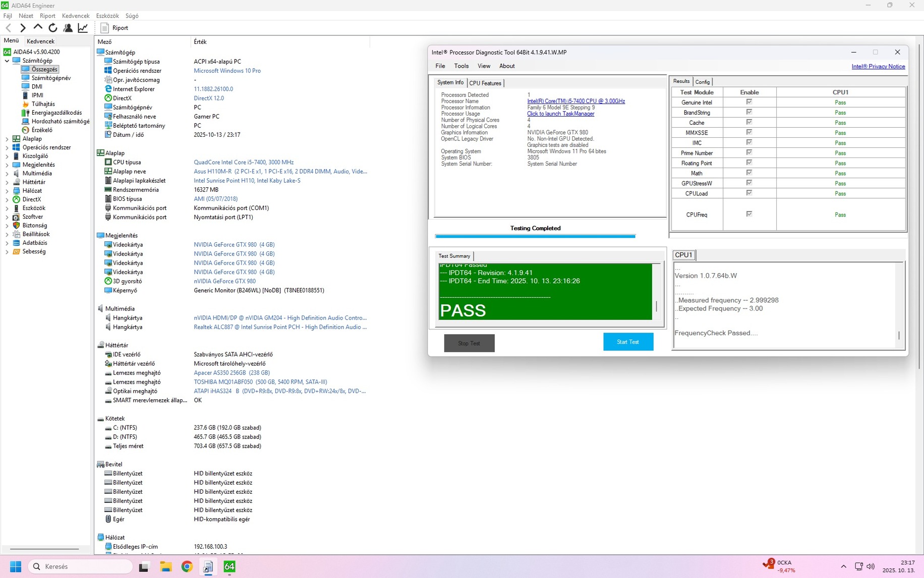924x578 pixels.
Task: Go back with AIDA64 toolbar back arrow
Action: [9, 28]
